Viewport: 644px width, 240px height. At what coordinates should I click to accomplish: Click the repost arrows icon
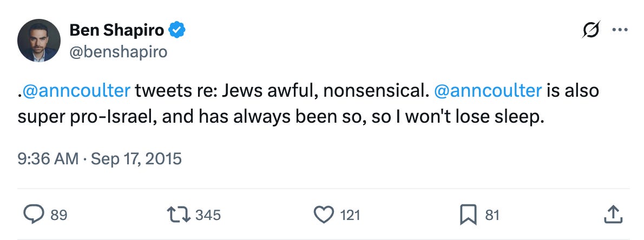coord(180,215)
